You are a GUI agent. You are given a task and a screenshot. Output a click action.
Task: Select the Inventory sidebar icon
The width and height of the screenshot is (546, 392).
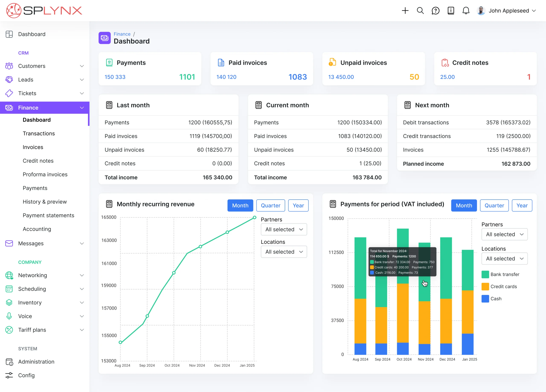pyautogui.click(x=9, y=302)
